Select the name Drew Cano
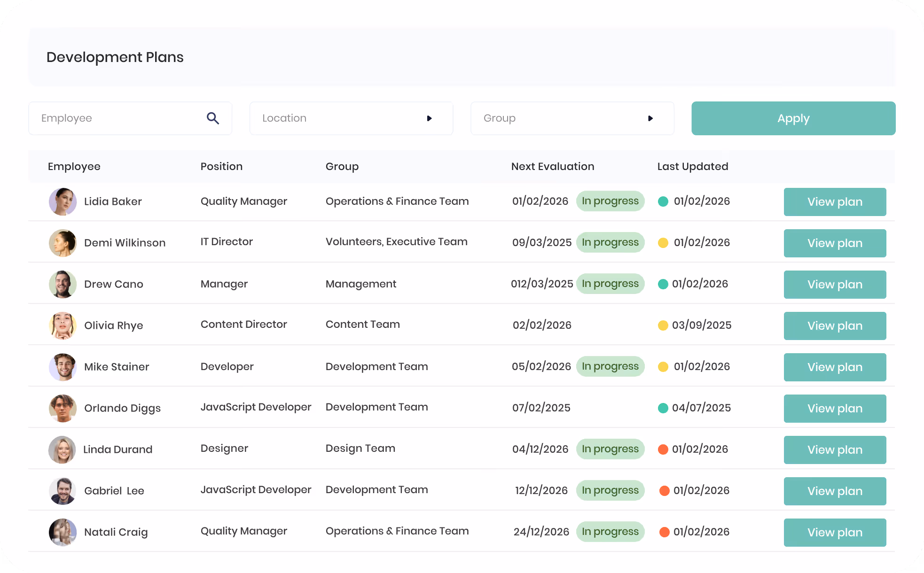The width and height of the screenshot is (924, 573). click(x=113, y=284)
